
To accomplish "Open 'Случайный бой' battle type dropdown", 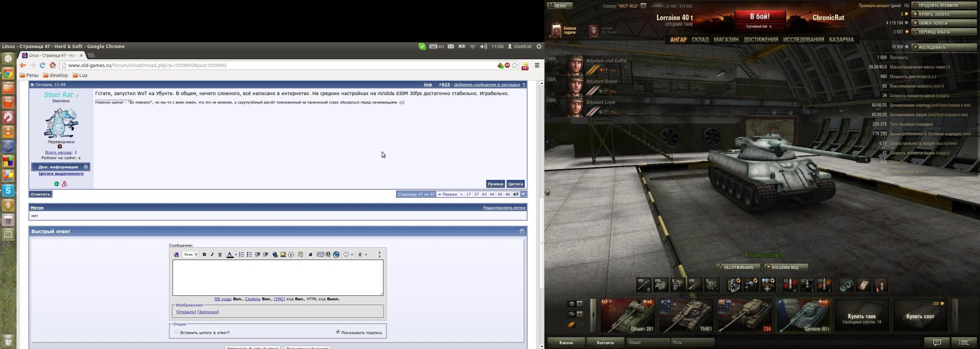I will (759, 27).
